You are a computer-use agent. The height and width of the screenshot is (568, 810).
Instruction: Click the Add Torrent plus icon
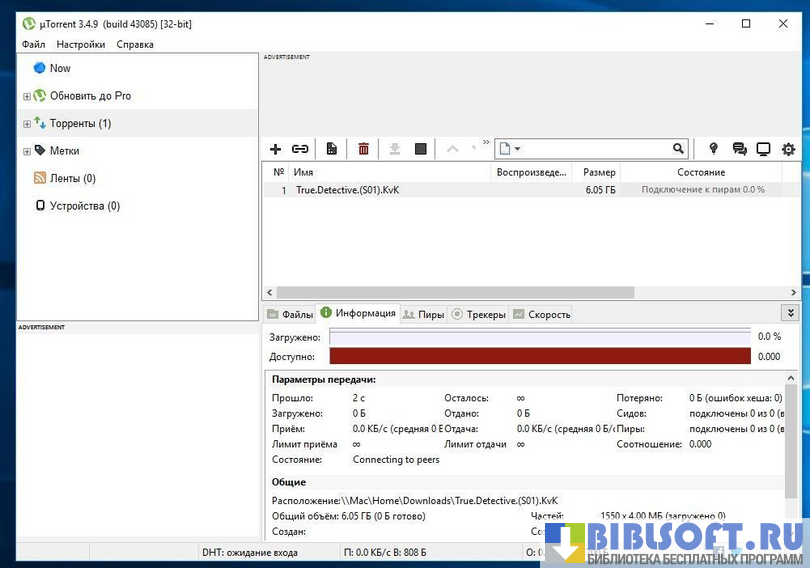[x=275, y=149]
